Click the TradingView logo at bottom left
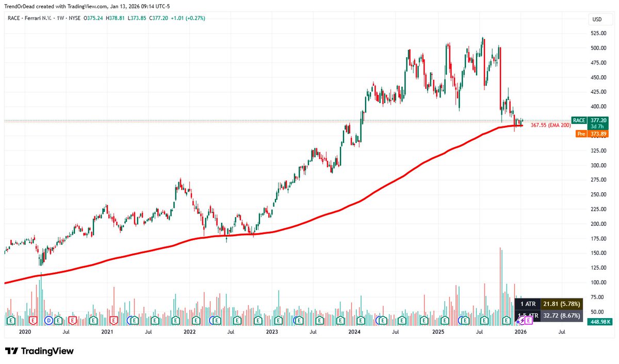The width and height of the screenshot is (619, 364). pyautogui.click(x=40, y=351)
